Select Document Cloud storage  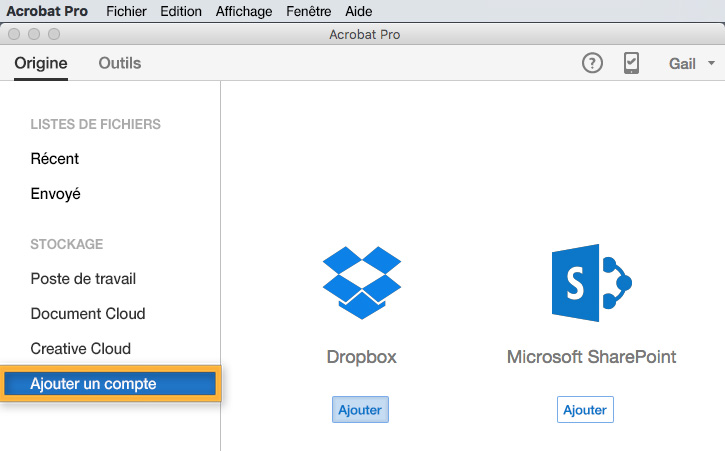point(88,314)
